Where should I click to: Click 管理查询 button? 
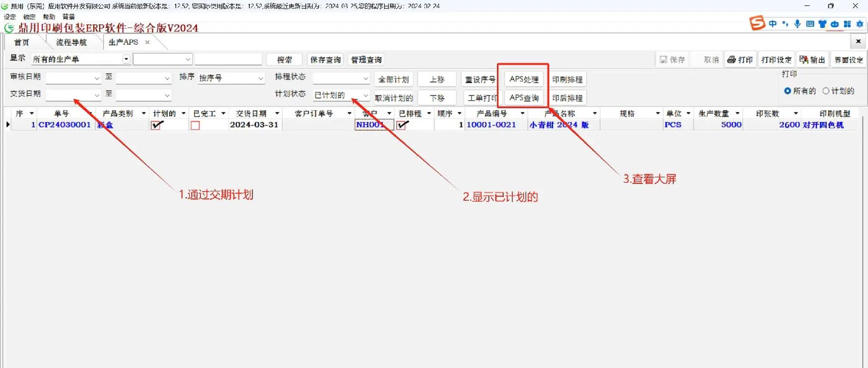coord(367,60)
